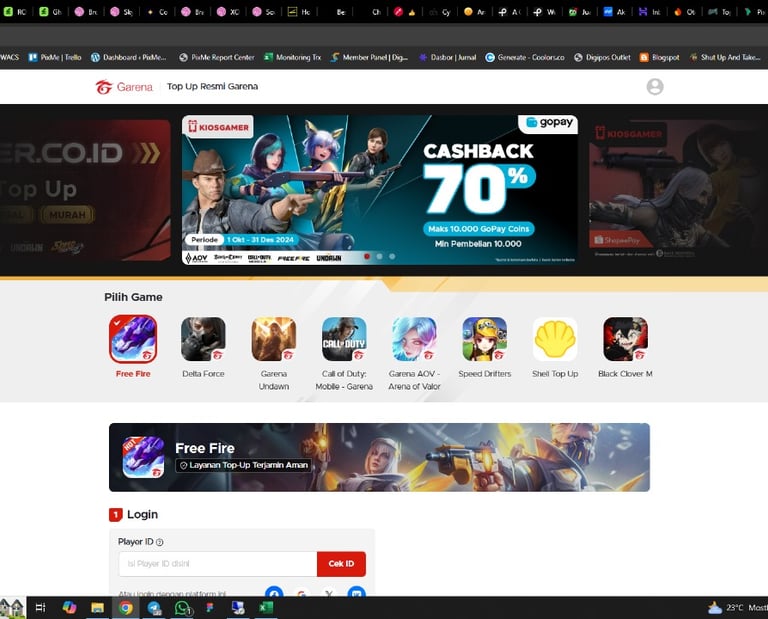Switch to the Ho browser tab
Image resolution: width=768 pixels, height=619 pixels.
click(x=299, y=12)
